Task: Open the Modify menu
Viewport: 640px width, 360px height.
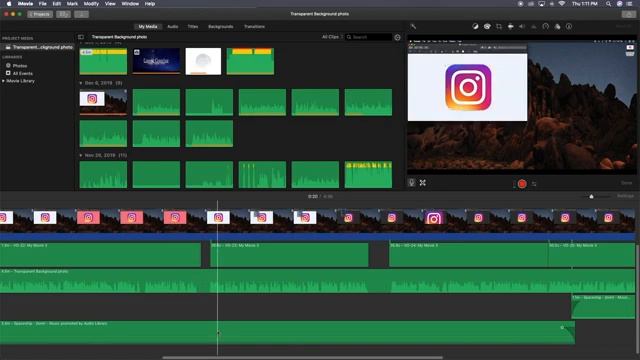Action: tap(91, 4)
